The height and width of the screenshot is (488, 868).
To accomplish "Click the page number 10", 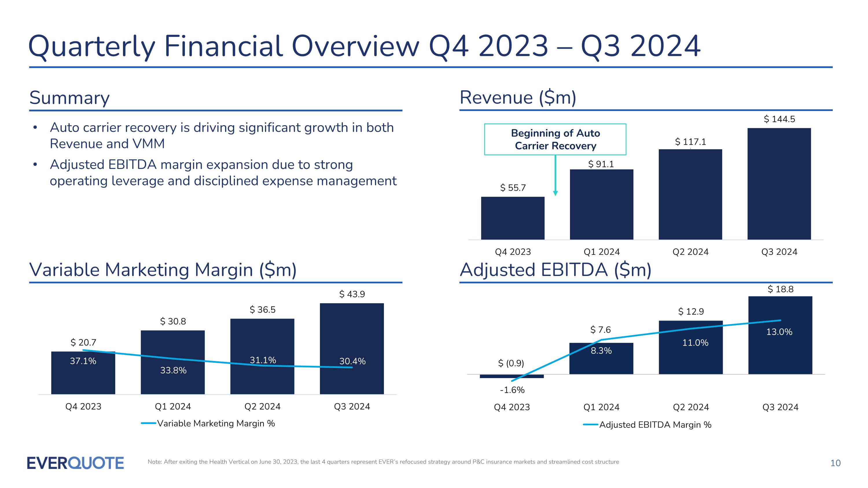I will pos(835,463).
